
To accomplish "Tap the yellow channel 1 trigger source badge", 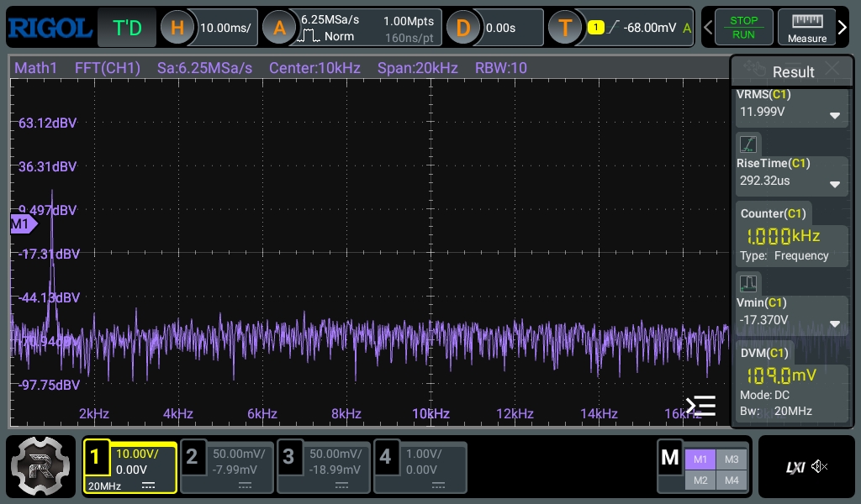I will pyautogui.click(x=596, y=27).
